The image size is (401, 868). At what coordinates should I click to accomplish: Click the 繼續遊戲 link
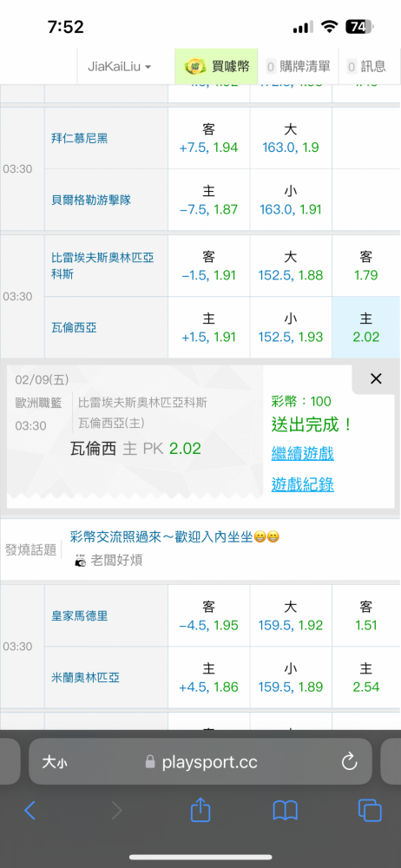pos(303,454)
